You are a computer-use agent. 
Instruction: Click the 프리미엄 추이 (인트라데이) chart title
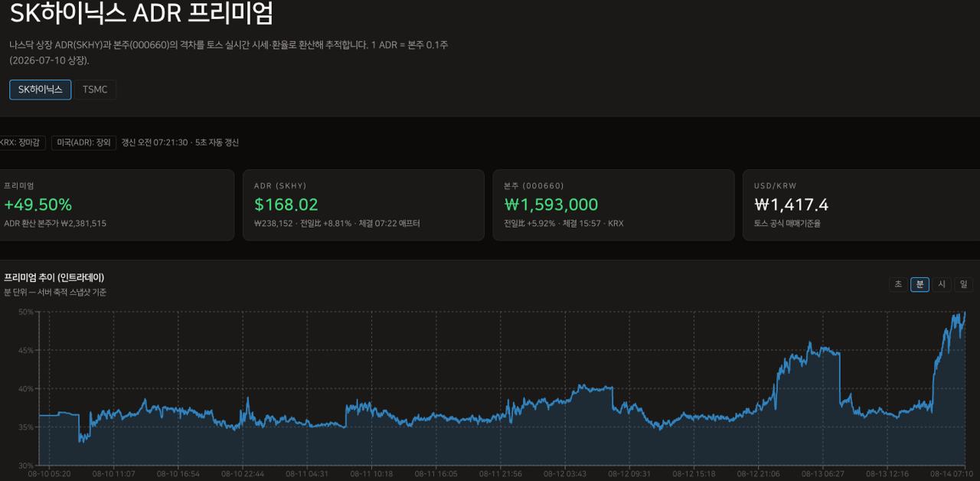tap(54, 277)
